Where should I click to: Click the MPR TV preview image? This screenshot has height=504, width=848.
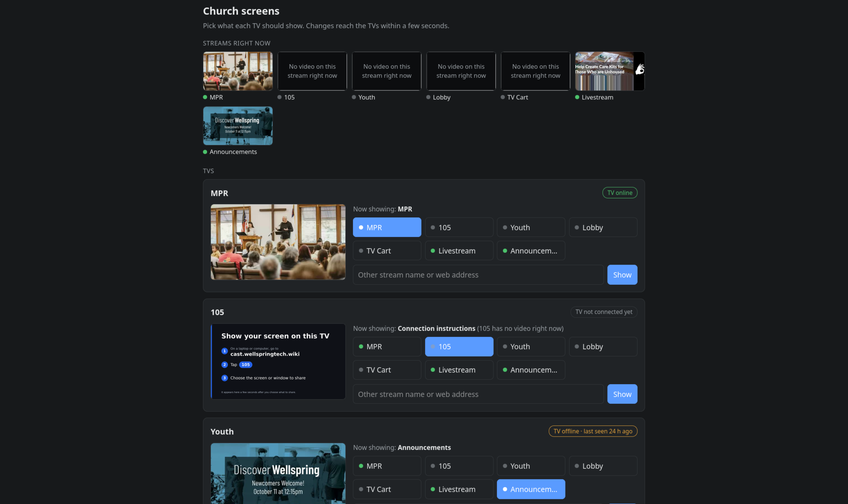[278, 242]
